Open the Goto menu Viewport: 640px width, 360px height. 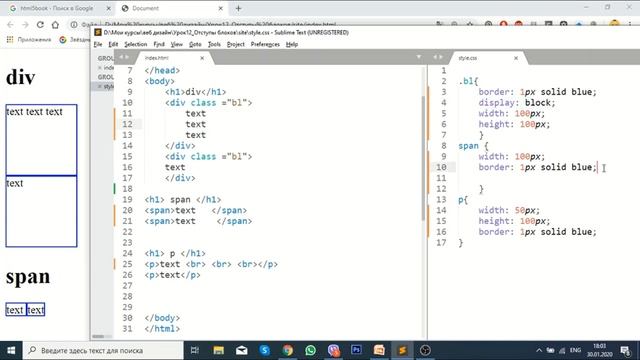[195, 44]
